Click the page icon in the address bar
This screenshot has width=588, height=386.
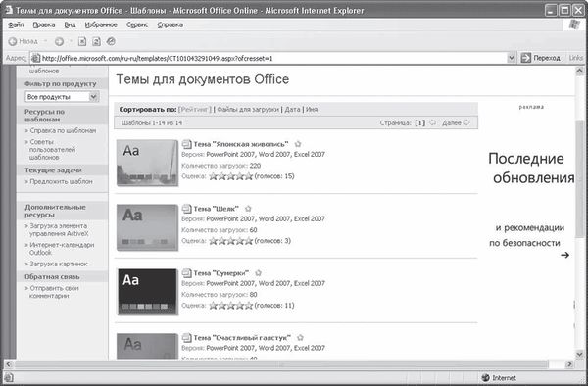35,58
